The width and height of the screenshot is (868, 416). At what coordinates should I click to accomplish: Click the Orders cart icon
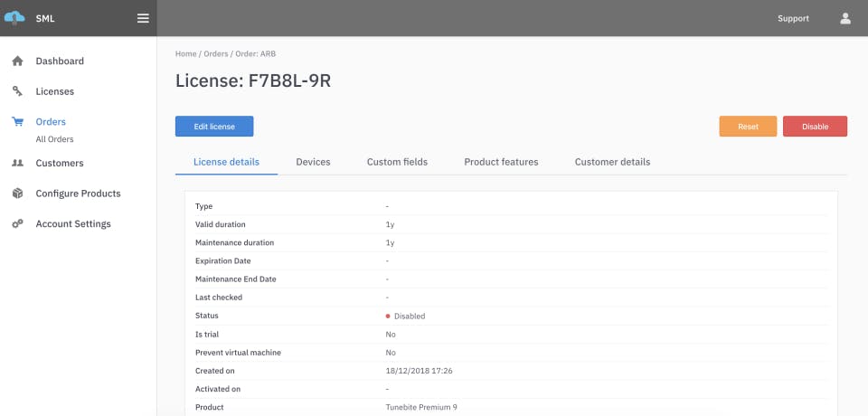pos(17,121)
